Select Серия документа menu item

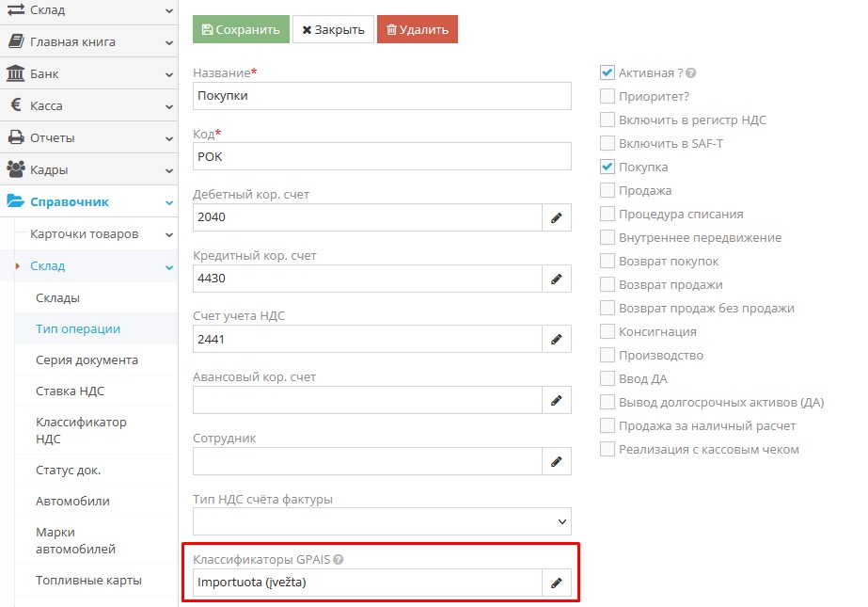pos(87,359)
